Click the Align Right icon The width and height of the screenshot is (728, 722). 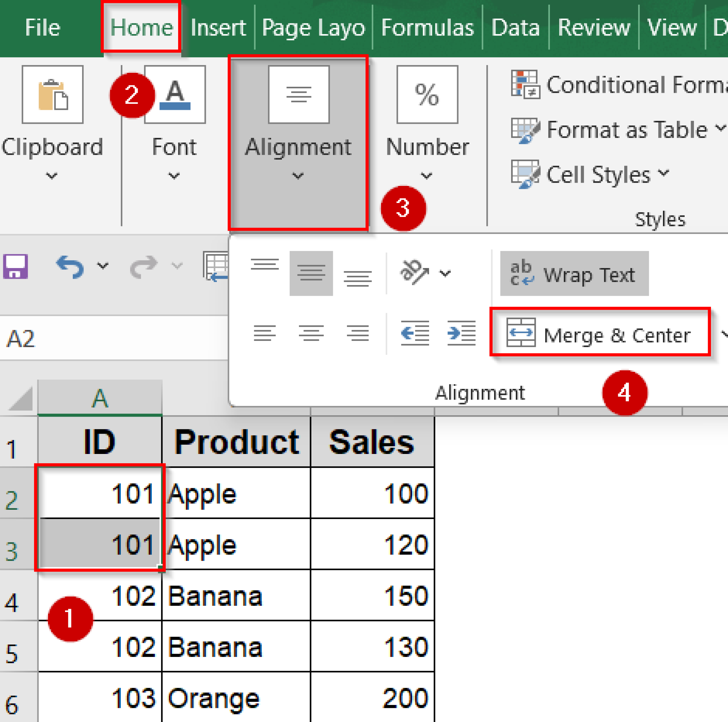point(357,333)
